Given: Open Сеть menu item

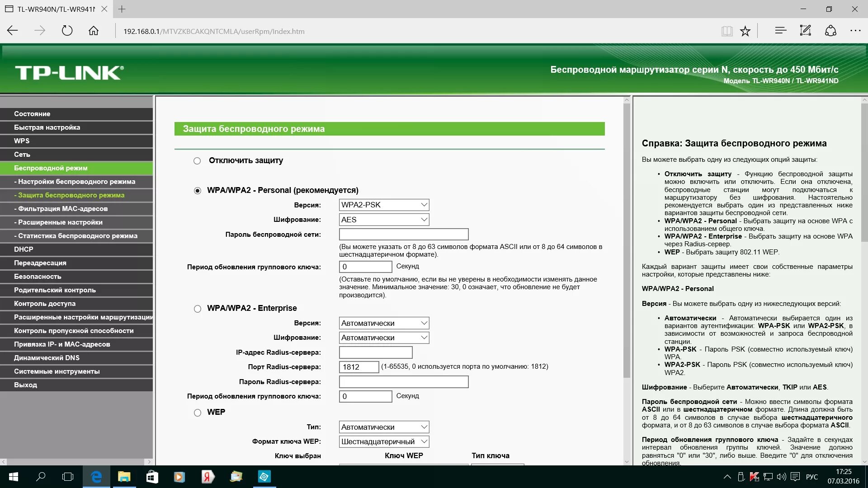Looking at the screenshot, I should coord(76,155).
